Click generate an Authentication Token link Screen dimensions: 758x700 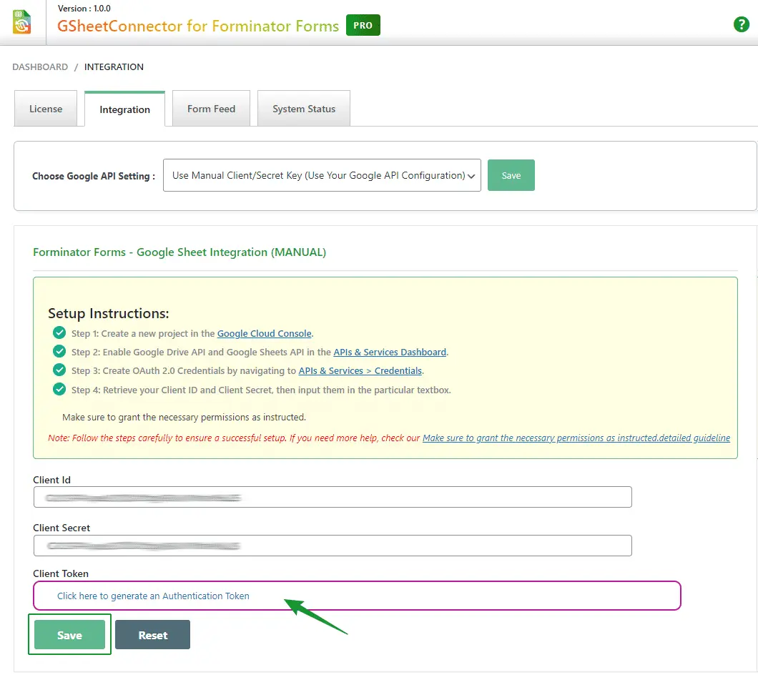[x=153, y=596]
